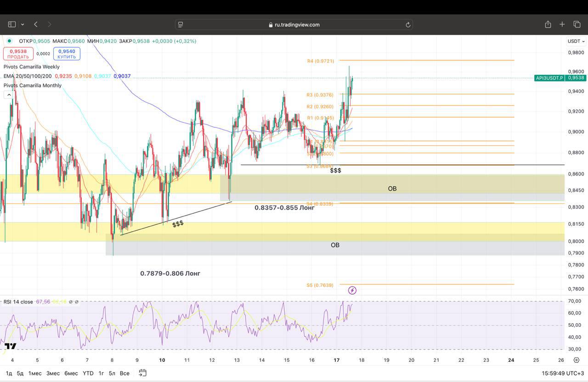Open the go-to-date calendar icon

(x=142, y=372)
